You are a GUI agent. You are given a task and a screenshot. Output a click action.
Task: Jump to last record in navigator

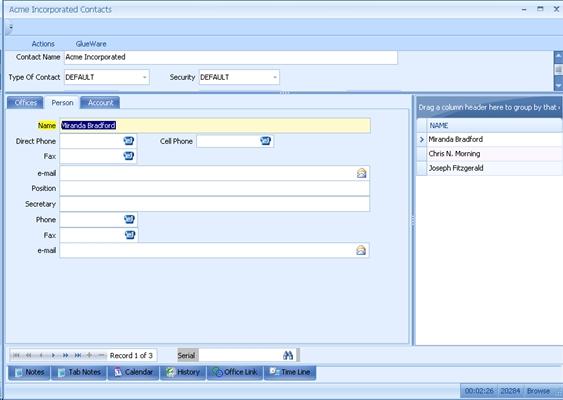click(x=78, y=355)
